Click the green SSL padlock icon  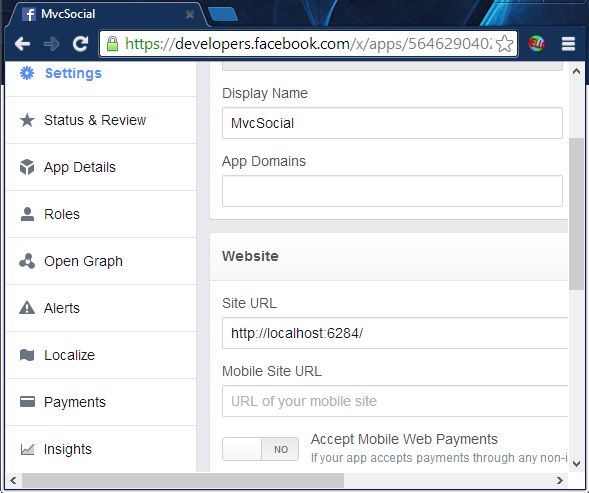[x=112, y=44]
